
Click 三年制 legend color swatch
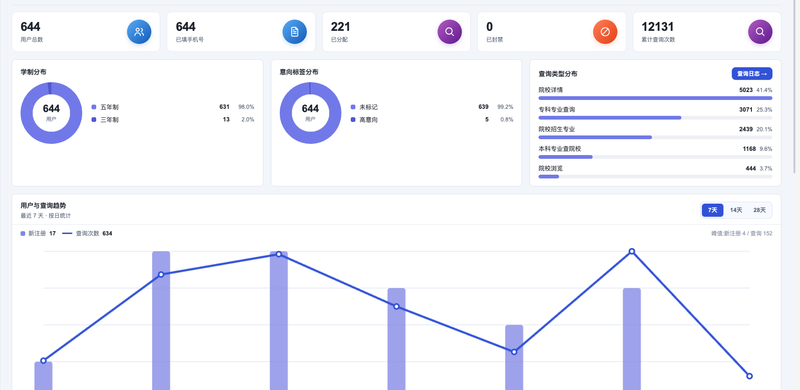(x=93, y=119)
